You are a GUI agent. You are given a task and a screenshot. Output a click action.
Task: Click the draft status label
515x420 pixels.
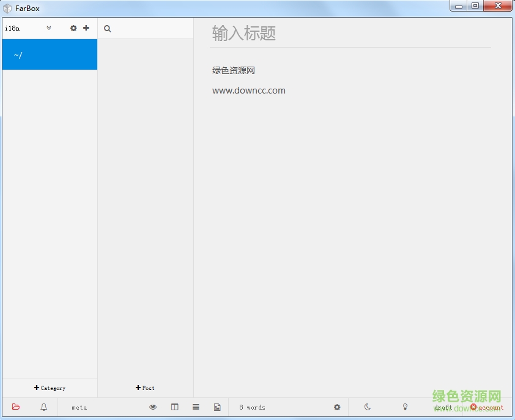(443, 407)
